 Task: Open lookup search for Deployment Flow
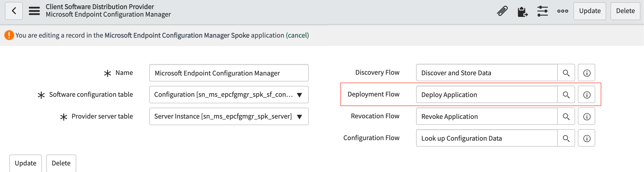point(566,95)
